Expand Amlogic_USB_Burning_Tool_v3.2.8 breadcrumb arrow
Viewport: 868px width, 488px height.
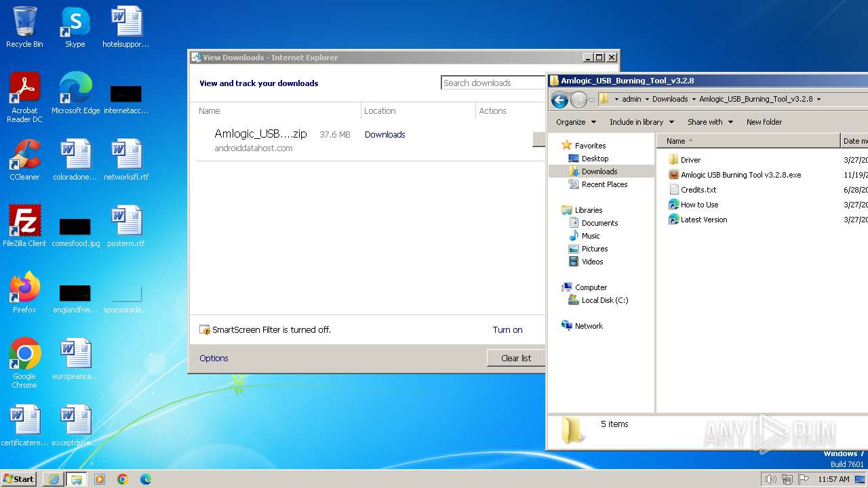point(818,99)
